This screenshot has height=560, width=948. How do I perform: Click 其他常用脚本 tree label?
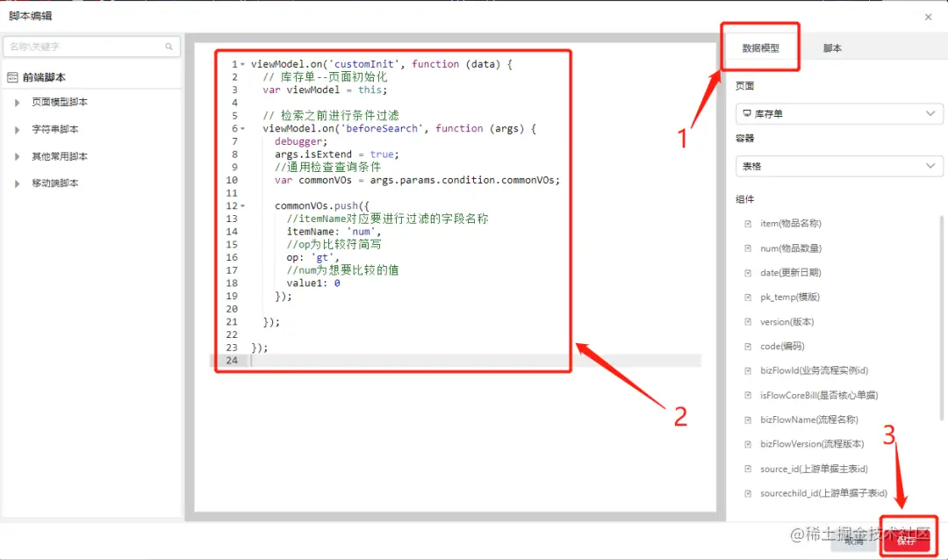pyautogui.click(x=60, y=156)
